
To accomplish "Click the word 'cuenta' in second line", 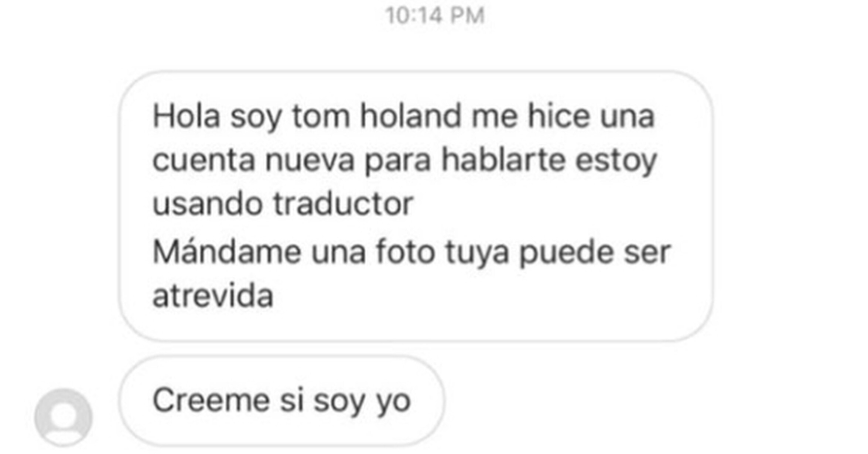I will pos(204,160).
